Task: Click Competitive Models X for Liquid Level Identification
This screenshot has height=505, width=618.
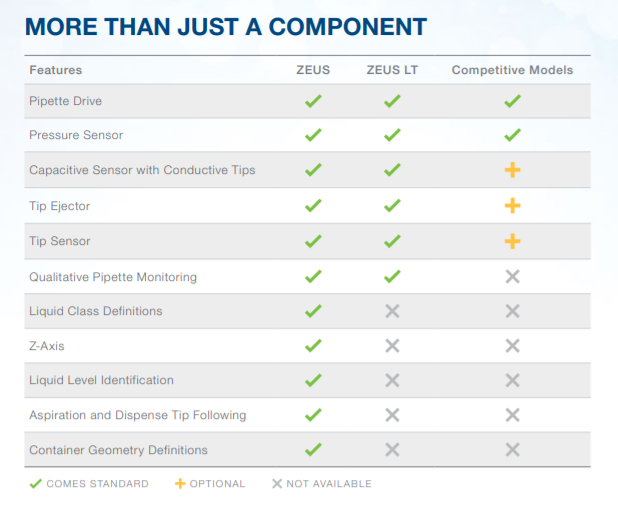Action: (x=512, y=380)
